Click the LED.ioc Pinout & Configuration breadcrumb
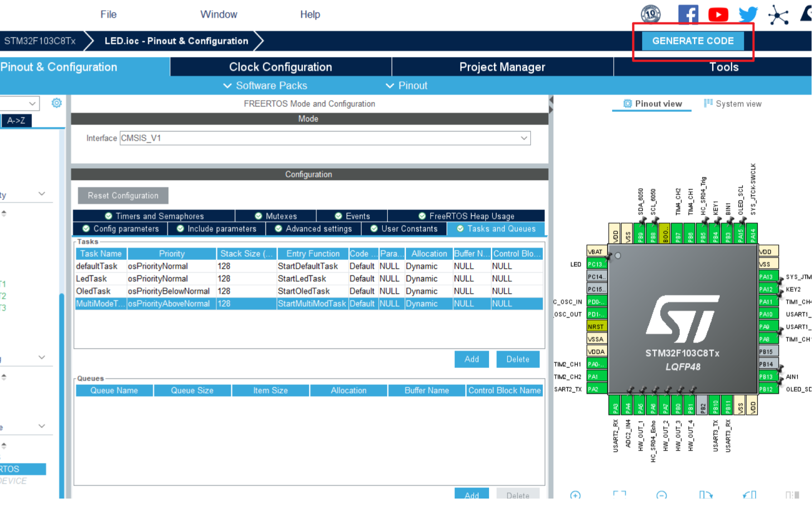Screen dimensions: 812x509 tap(176, 41)
